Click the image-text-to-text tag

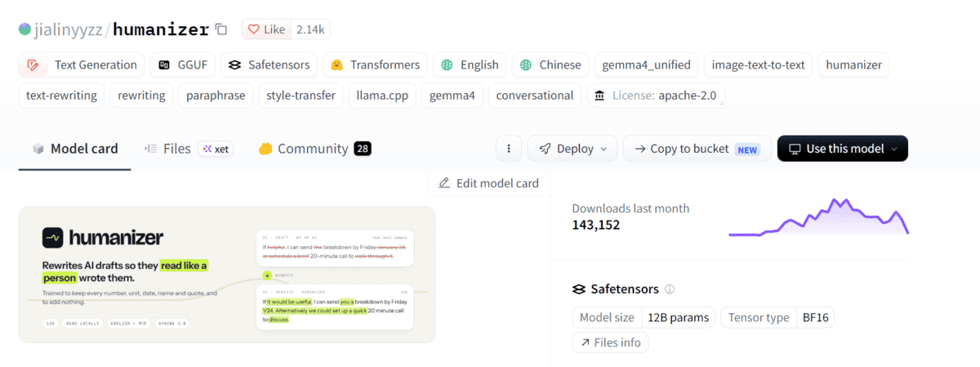tap(758, 65)
